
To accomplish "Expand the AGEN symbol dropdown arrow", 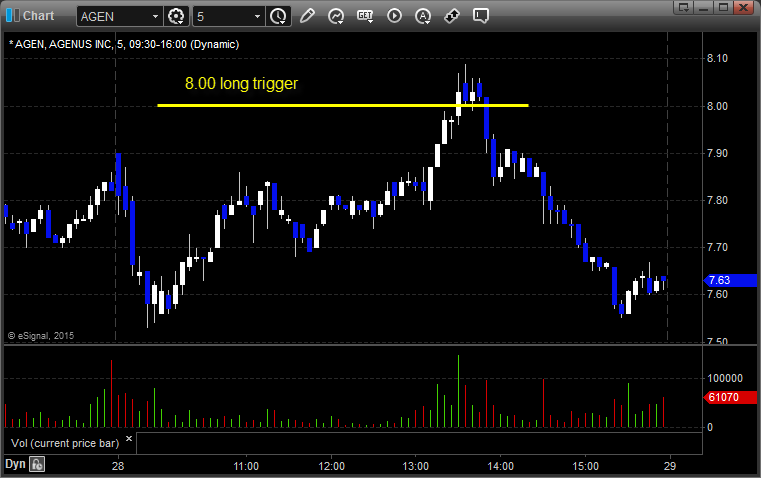I will pyautogui.click(x=155, y=16).
